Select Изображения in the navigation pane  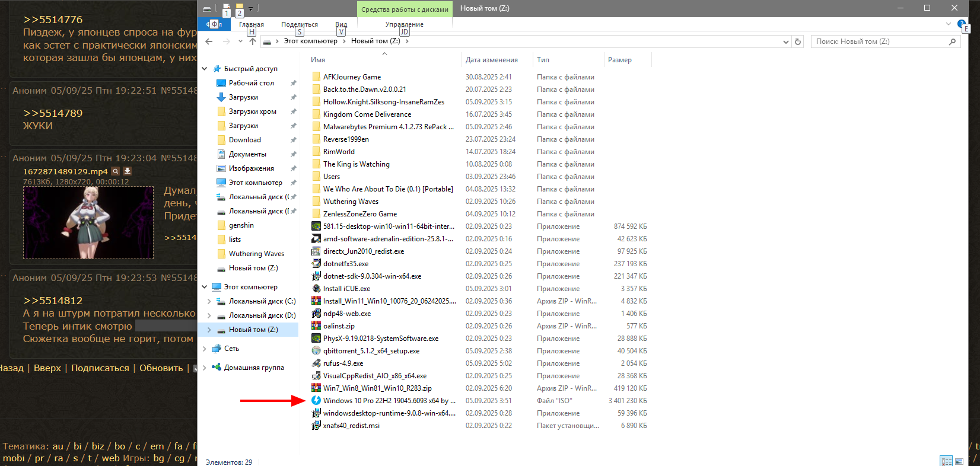pyautogui.click(x=251, y=168)
